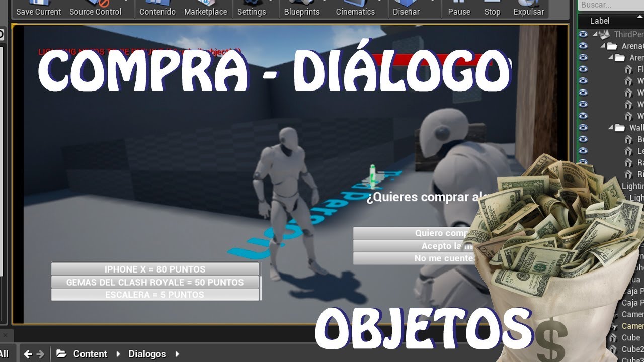Navigate to the Dialogos breadcrumb folder

click(147, 354)
